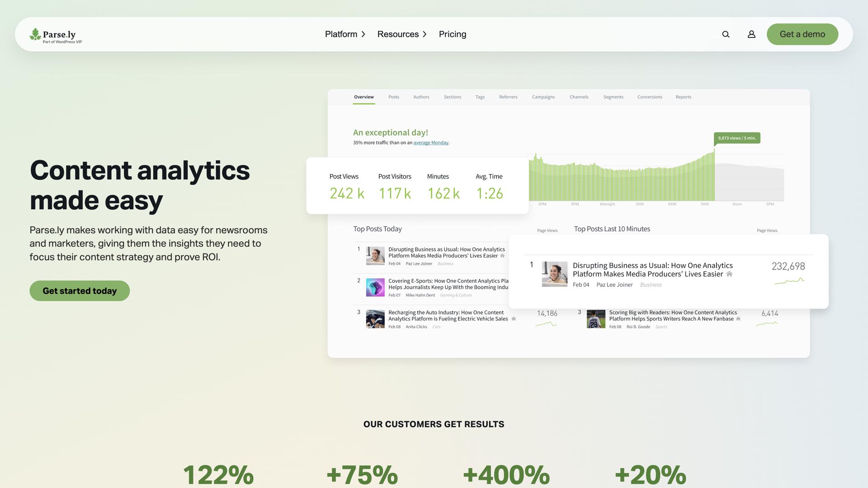Screen dimensions: 868x488
Task: Click the Get a demo button
Action: (x=802, y=34)
